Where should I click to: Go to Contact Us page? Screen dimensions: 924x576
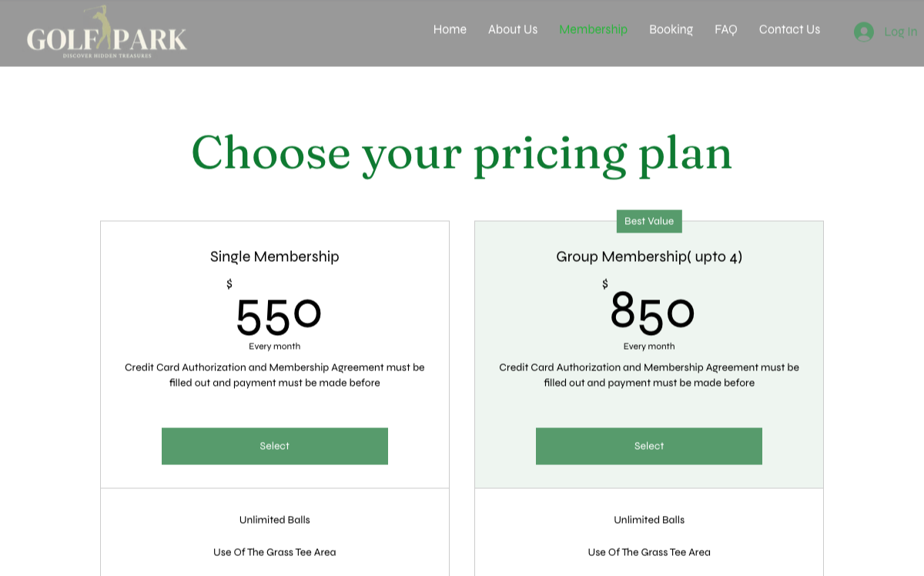(789, 29)
